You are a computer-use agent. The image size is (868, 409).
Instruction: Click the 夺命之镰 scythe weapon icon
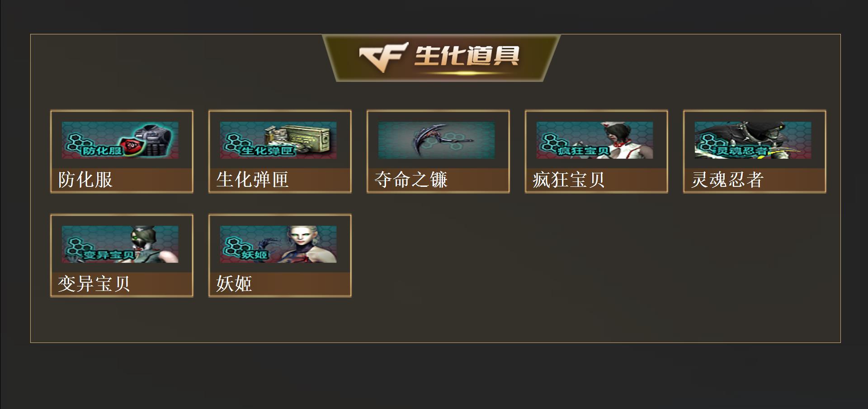[437, 140]
